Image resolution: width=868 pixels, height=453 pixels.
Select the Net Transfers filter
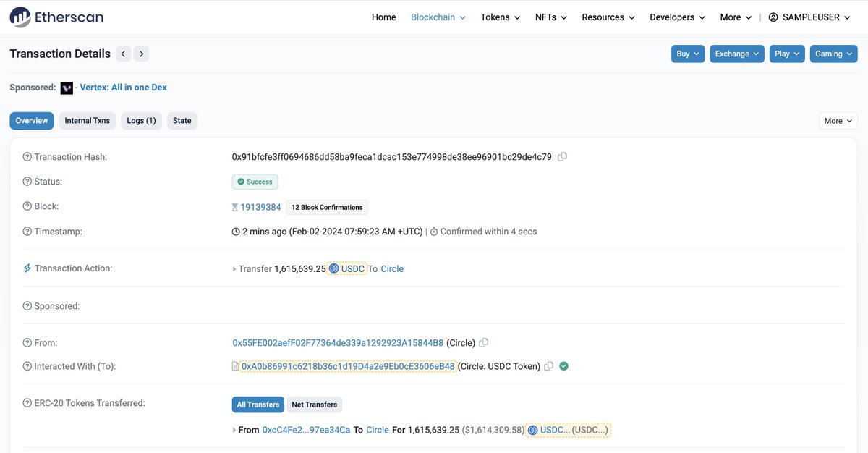click(314, 405)
